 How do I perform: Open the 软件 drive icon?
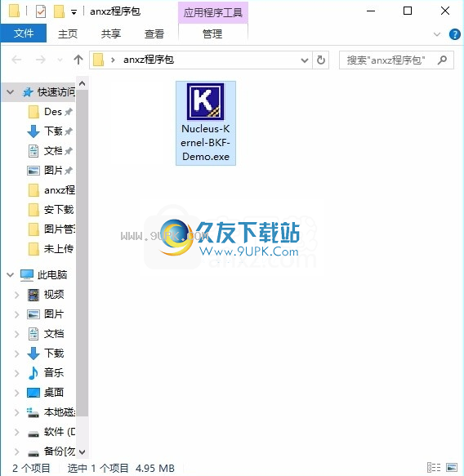[33, 434]
